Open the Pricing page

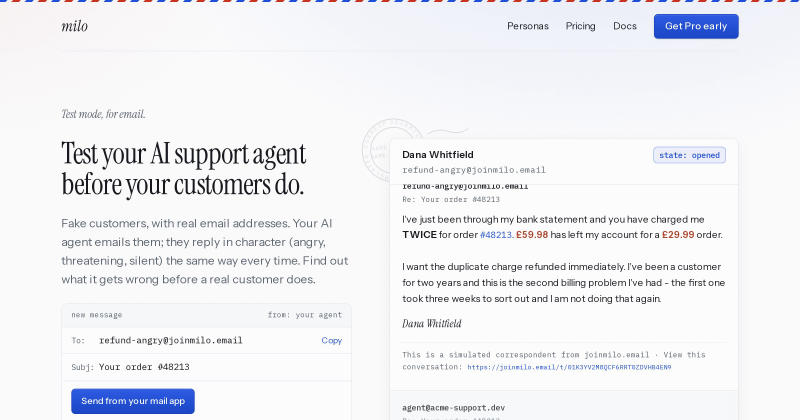click(x=580, y=26)
